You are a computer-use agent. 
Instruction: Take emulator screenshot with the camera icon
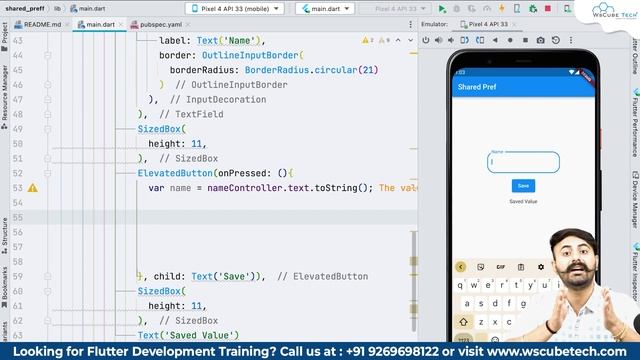pos(540,40)
